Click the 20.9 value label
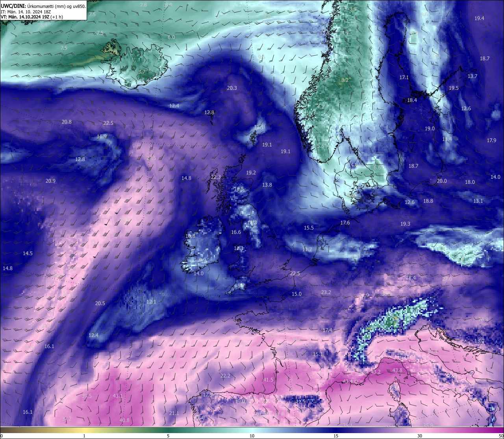504x439 pixels. pyautogui.click(x=50, y=181)
